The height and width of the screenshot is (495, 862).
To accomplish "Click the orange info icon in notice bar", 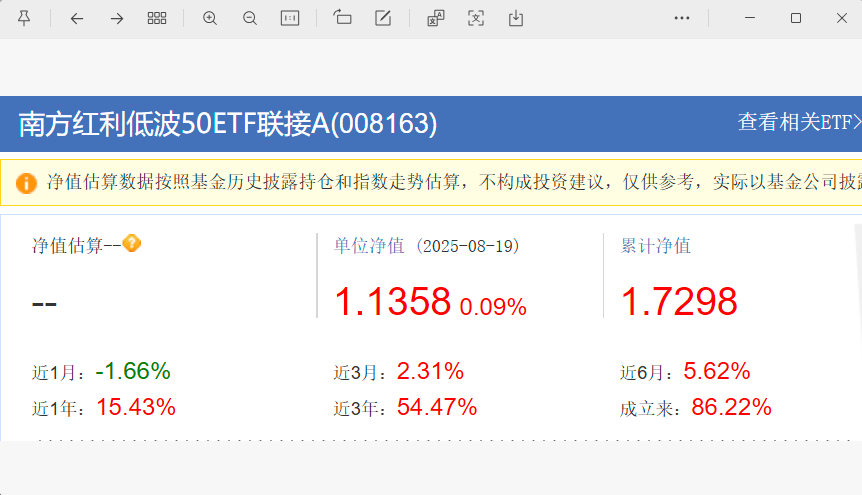I will (26, 183).
